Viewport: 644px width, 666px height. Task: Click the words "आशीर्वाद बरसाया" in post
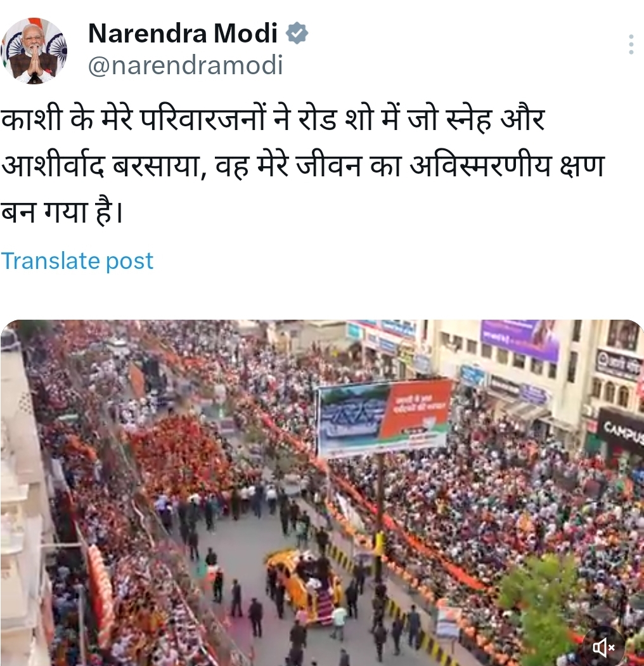100,165
